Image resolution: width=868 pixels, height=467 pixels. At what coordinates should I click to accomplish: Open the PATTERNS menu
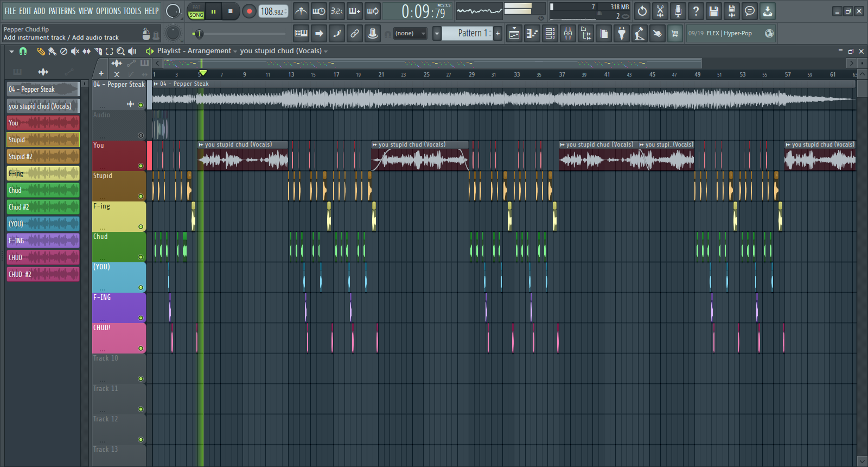(62, 11)
